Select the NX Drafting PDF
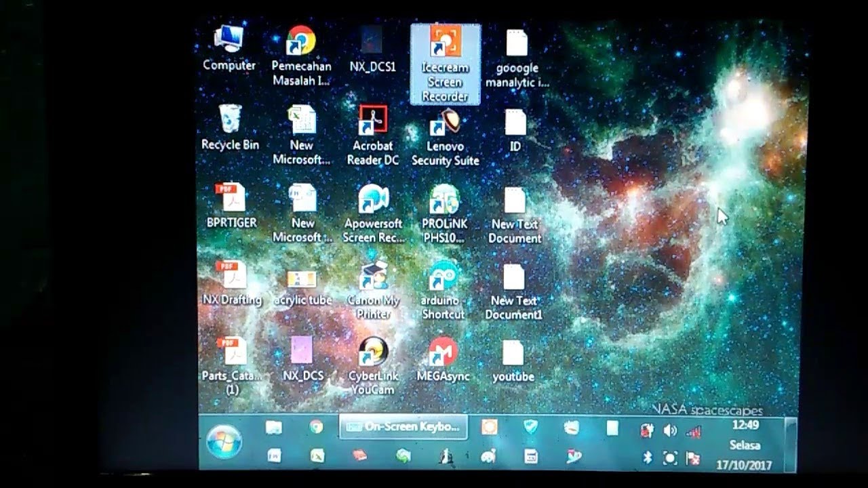868x488 pixels. click(232, 283)
